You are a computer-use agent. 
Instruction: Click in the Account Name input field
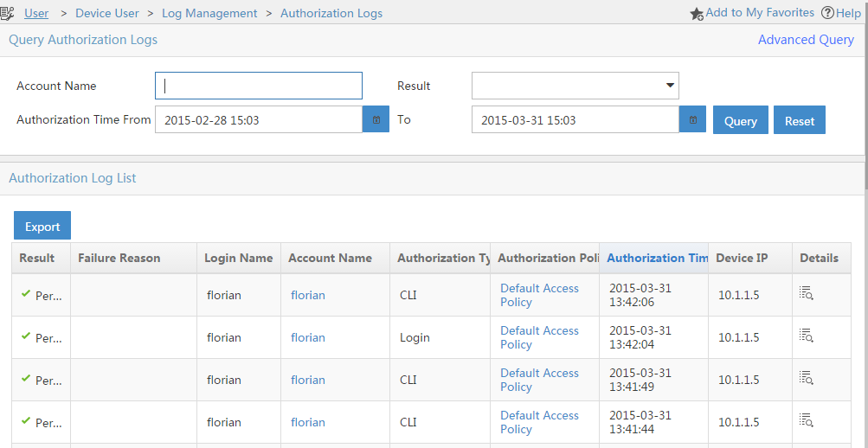[258, 86]
